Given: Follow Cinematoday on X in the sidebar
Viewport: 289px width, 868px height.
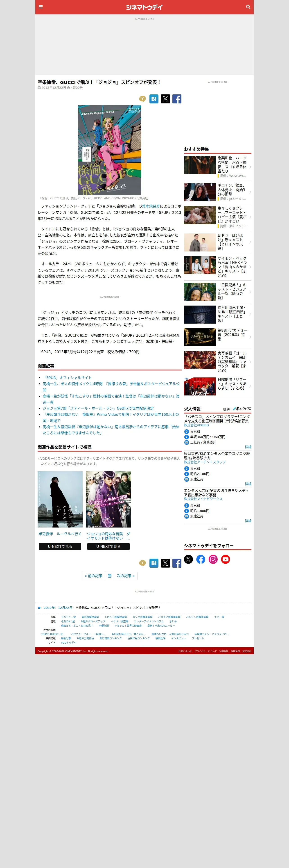Looking at the screenshot, I should point(188,559).
